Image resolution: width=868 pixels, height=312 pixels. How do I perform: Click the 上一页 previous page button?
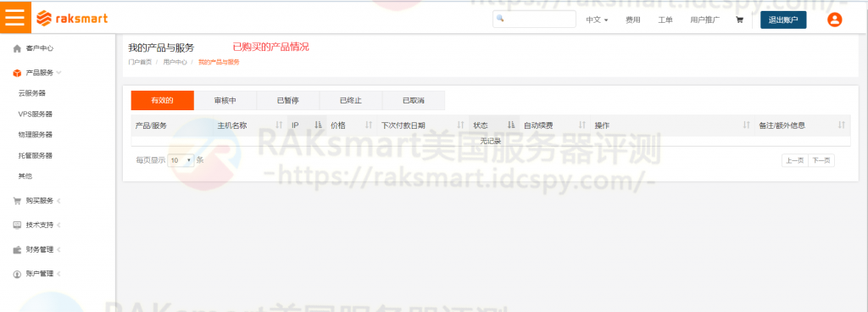click(795, 160)
